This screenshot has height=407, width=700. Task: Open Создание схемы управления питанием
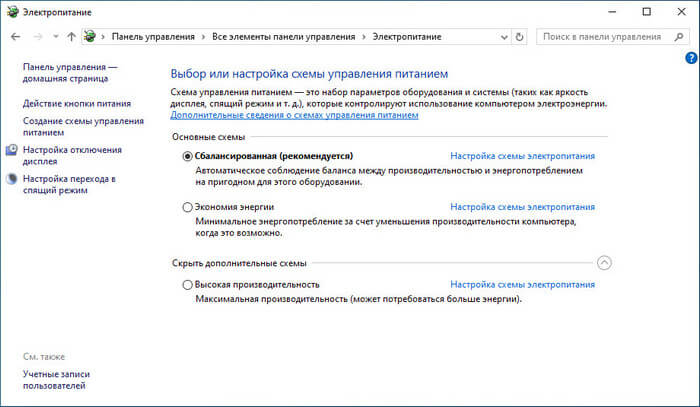83,127
